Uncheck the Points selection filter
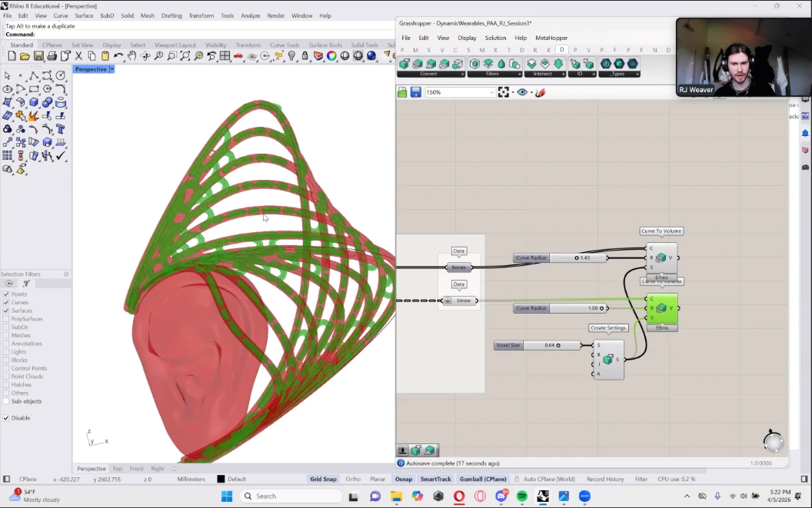The width and height of the screenshot is (812, 508). 7,294
